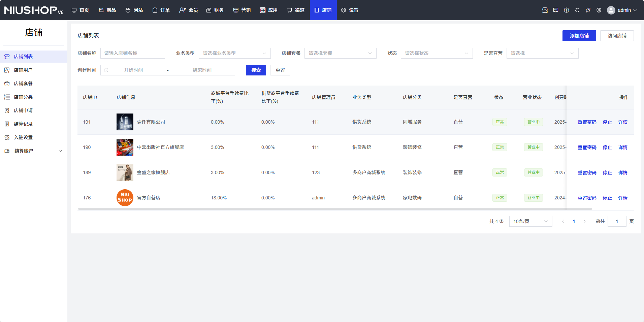Open the 10条/页 page size dropdown
Screen dimensions: 644x322
[530, 221]
